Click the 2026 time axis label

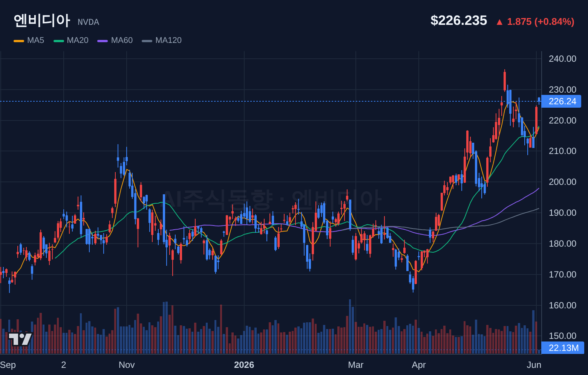[244, 365]
